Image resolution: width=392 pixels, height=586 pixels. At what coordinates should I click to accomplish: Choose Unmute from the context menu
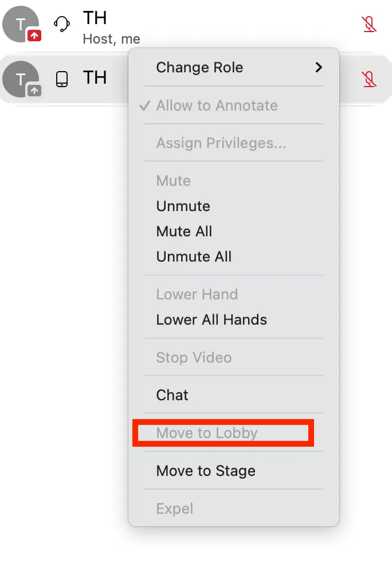coord(183,206)
